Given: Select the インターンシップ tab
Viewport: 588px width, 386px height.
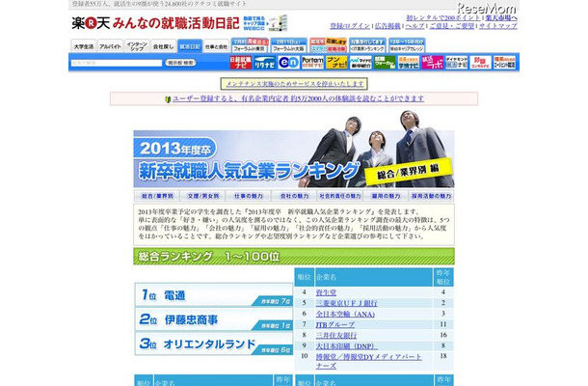Looking at the screenshot, I should [137, 46].
